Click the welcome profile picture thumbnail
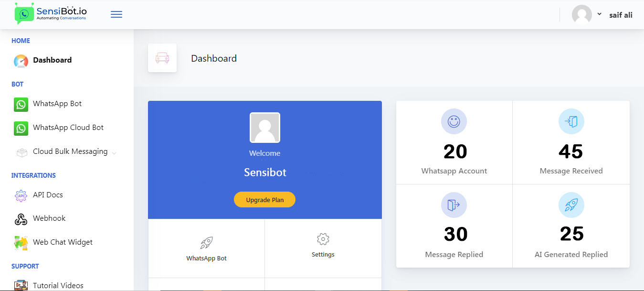644x291 pixels. click(x=264, y=128)
